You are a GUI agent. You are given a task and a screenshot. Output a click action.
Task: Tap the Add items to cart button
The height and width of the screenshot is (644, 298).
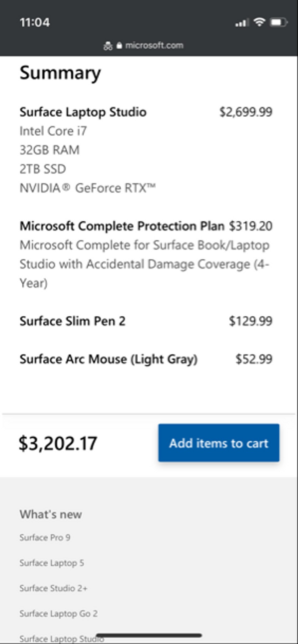point(219,443)
